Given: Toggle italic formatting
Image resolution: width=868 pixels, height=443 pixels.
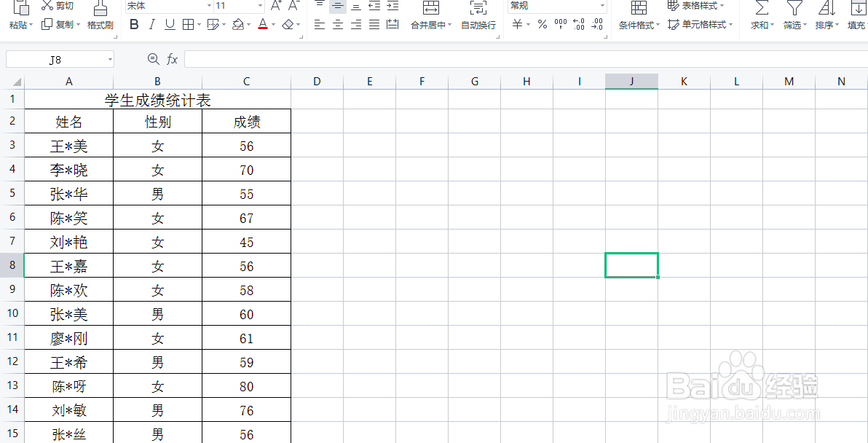Looking at the screenshot, I should click(151, 24).
